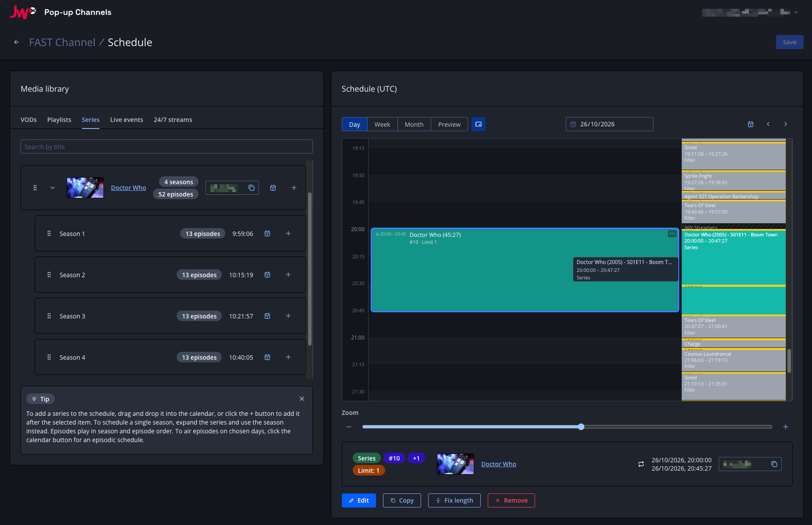Add Season 4 to the schedule
Image resolution: width=812 pixels, height=525 pixels.
288,357
